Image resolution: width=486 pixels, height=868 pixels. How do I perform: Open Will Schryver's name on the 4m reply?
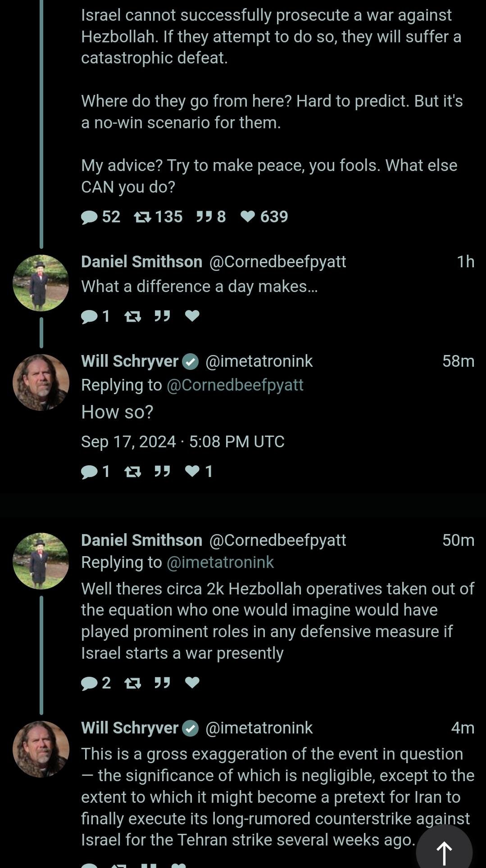(x=130, y=728)
